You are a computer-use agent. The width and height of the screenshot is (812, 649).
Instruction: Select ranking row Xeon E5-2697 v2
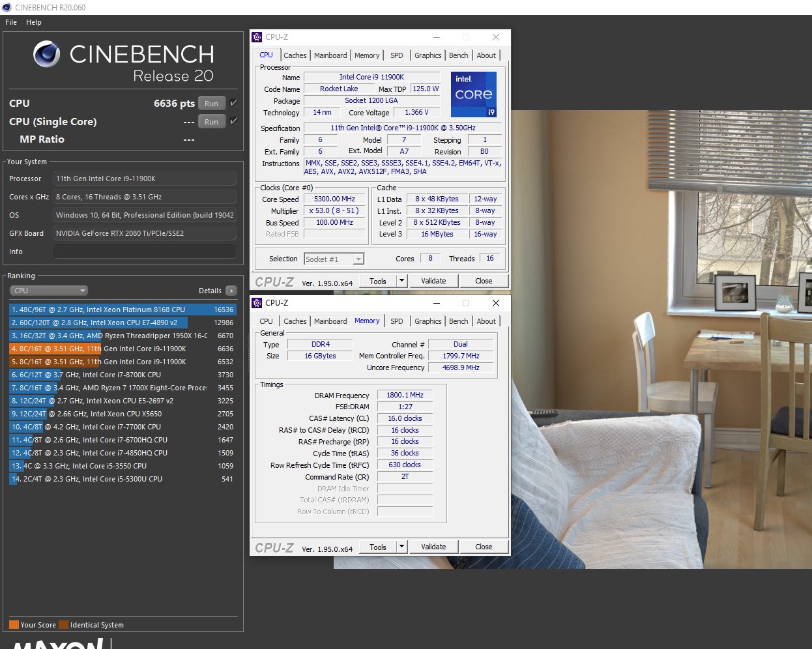(123, 401)
